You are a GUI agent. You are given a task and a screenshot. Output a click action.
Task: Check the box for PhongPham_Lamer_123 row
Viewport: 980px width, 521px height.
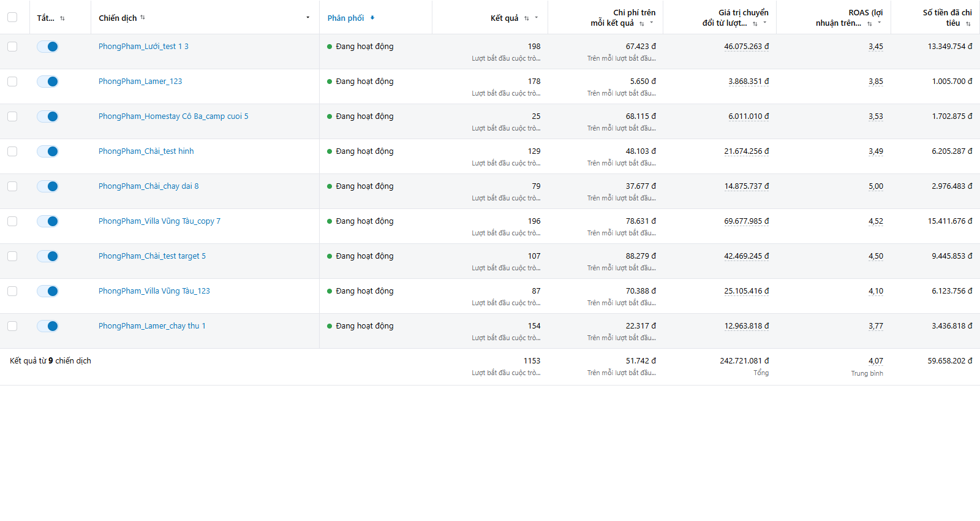tap(12, 82)
